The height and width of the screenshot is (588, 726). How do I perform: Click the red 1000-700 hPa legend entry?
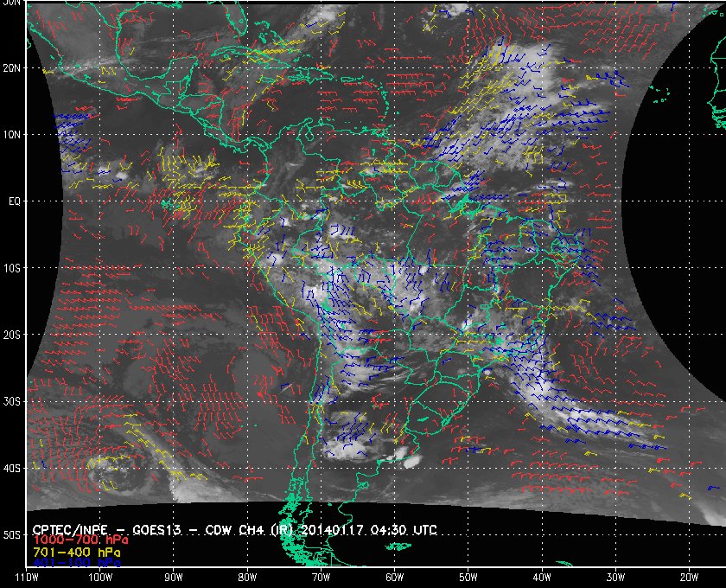click(80, 540)
